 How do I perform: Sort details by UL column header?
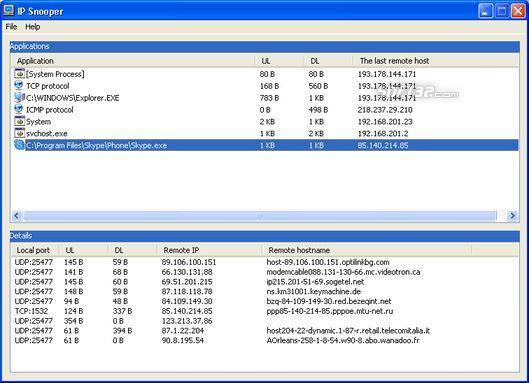pyautogui.click(x=84, y=250)
